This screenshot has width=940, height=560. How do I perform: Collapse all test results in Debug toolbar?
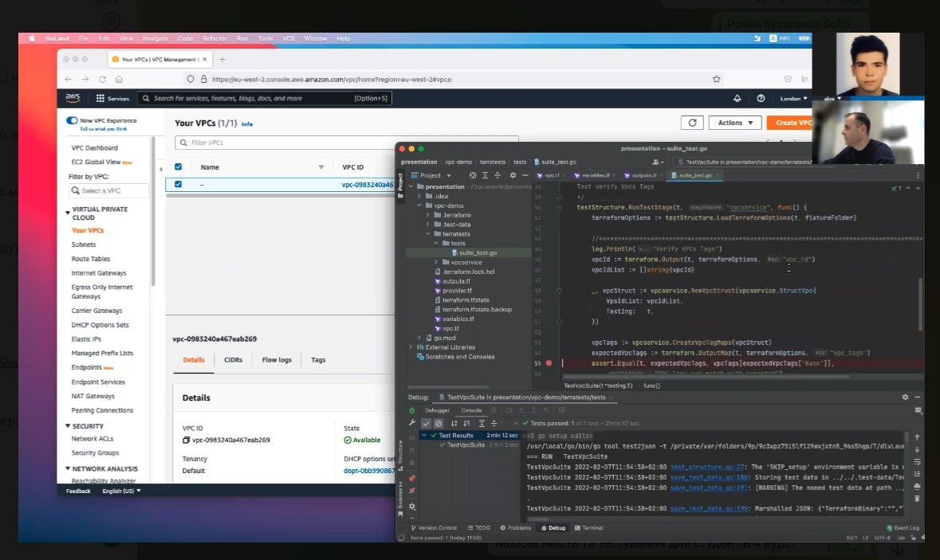tap(494, 424)
